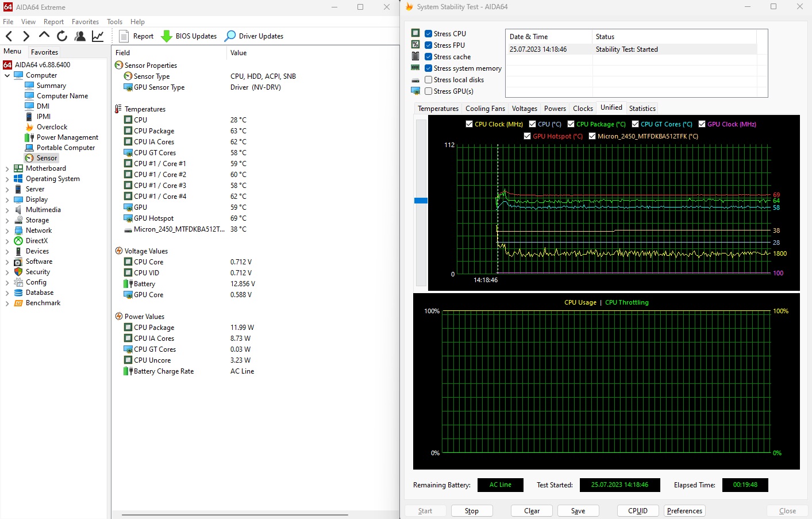The width and height of the screenshot is (812, 519).
Task: Expand the Display tree node
Action: click(x=7, y=199)
